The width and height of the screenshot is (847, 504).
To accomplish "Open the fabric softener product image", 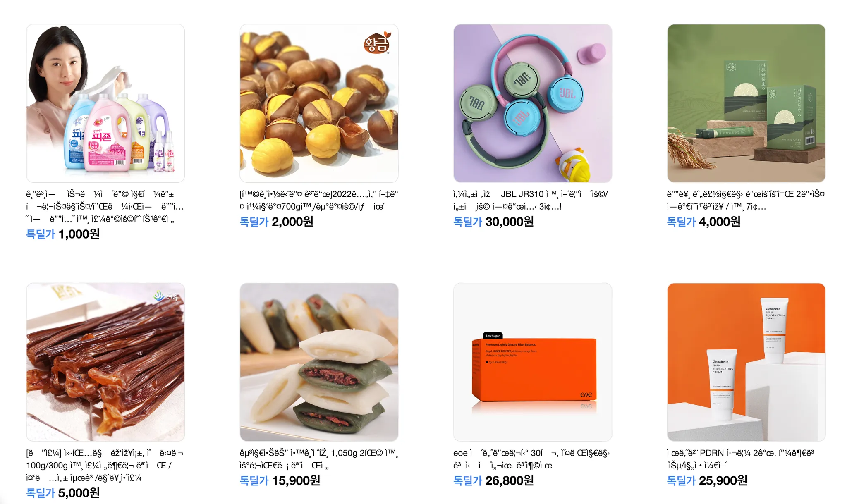I will point(105,103).
